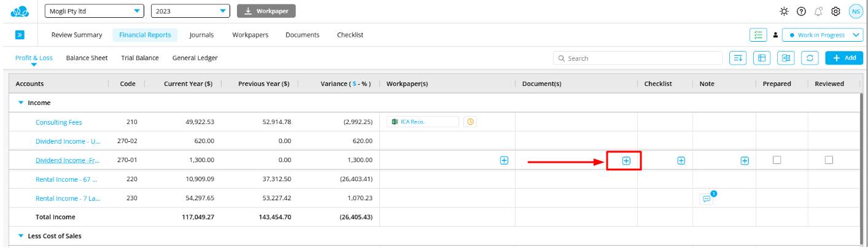The width and height of the screenshot is (868, 250).
Task: Switch to the Journals tab
Action: [201, 35]
